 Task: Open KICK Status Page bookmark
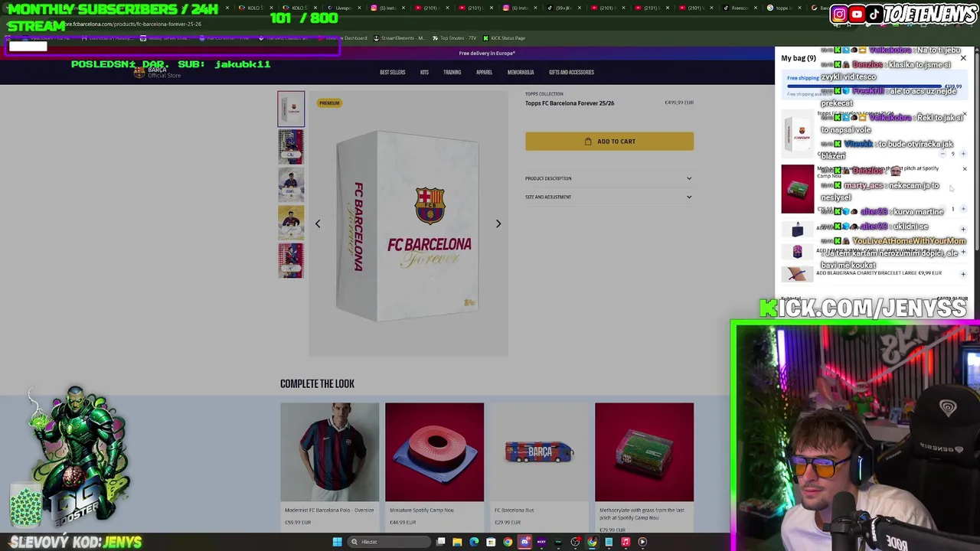[504, 37]
